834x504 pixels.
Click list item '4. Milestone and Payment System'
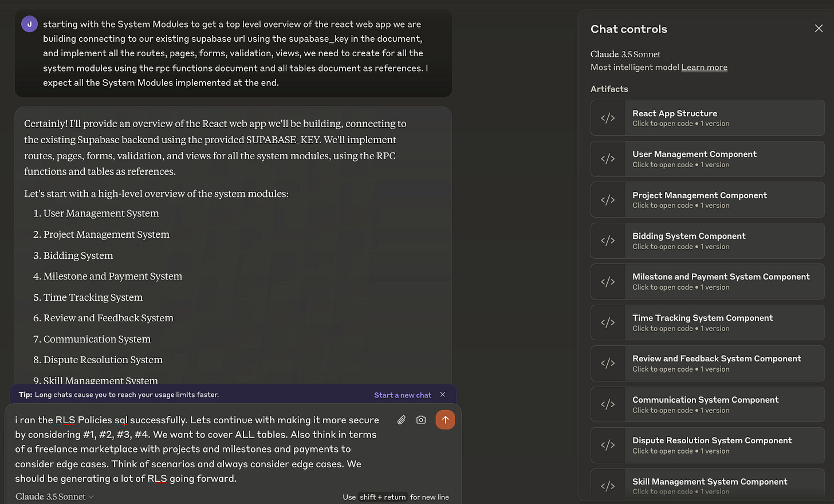107,276
